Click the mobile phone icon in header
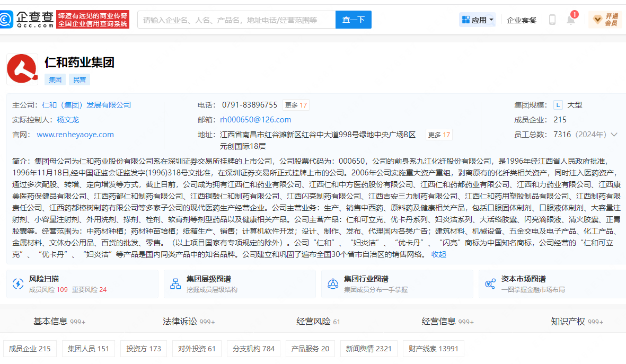The width and height of the screenshot is (626, 364). [x=552, y=20]
